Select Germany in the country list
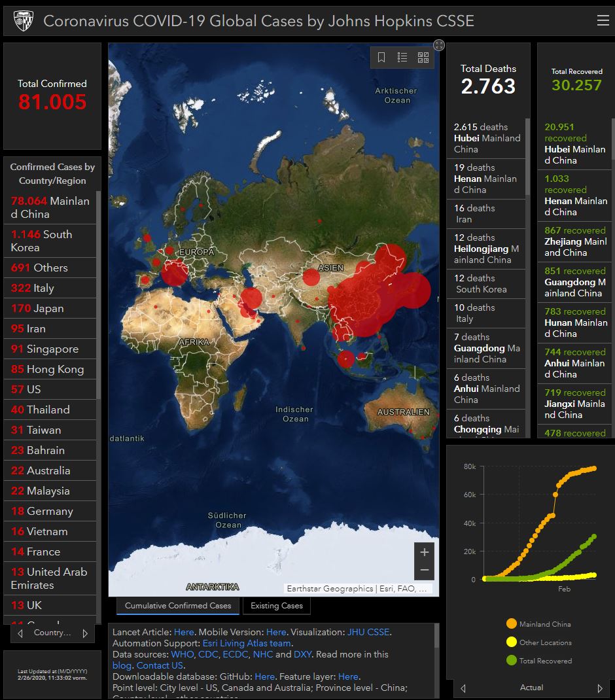The height and width of the screenshot is (700, 615). pos(50,511)
